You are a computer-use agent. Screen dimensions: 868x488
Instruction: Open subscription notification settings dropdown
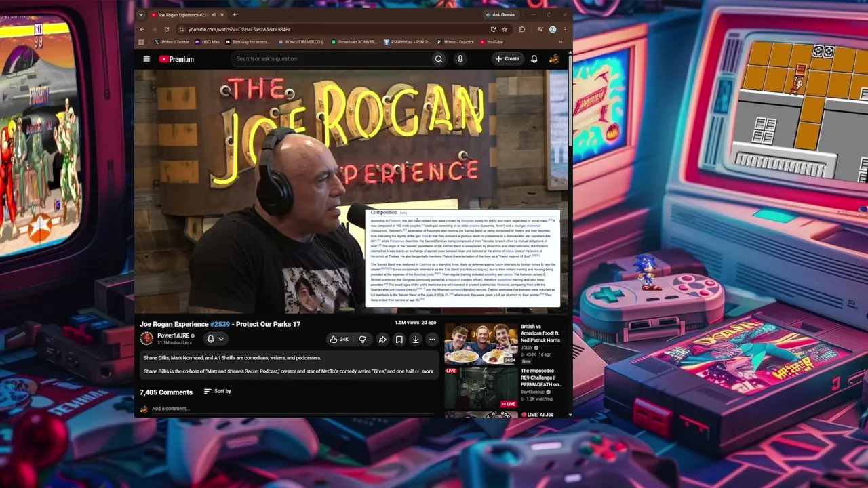coord(215,339)
